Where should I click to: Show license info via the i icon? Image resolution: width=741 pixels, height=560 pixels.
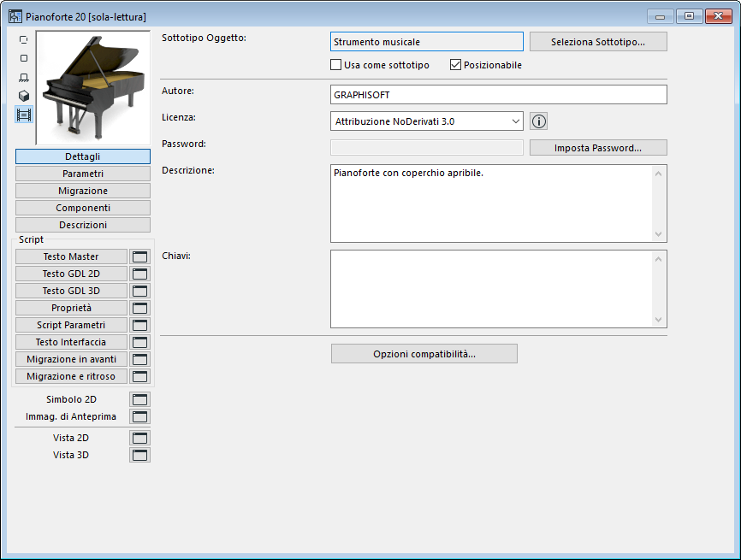point(539,121)
